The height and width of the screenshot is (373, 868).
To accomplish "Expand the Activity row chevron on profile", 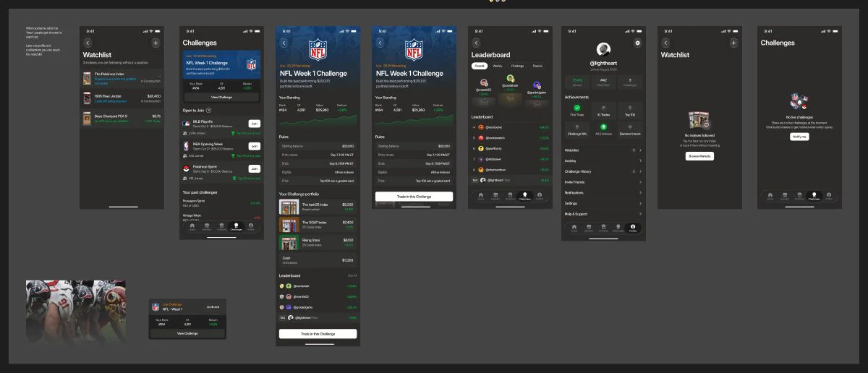I will (x=640, y=160).
